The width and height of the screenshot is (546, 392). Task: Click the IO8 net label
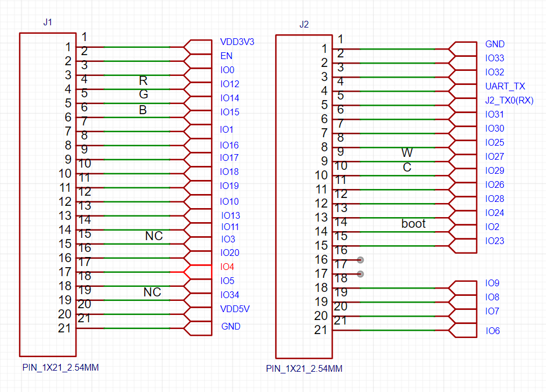point(493,297)
